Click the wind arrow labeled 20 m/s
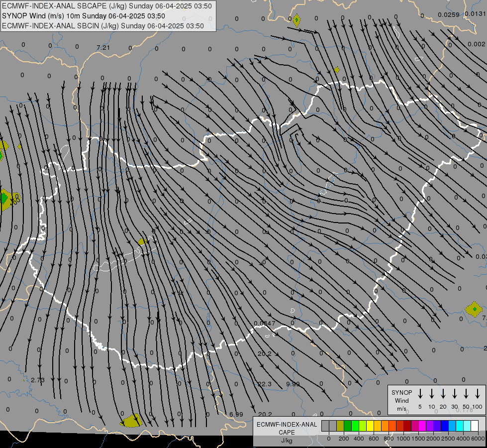 tap(443, 394)
